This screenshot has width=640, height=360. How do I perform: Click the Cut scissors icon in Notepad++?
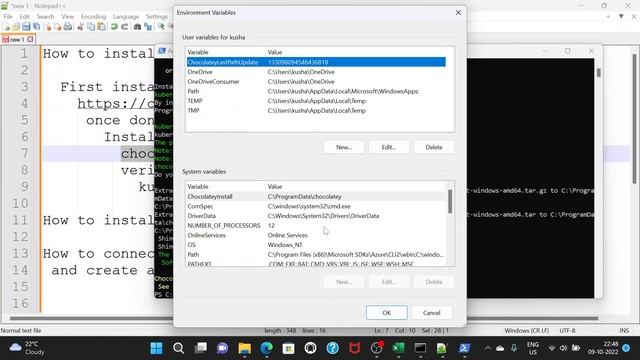pyautogui.click(x=80, y=27)
